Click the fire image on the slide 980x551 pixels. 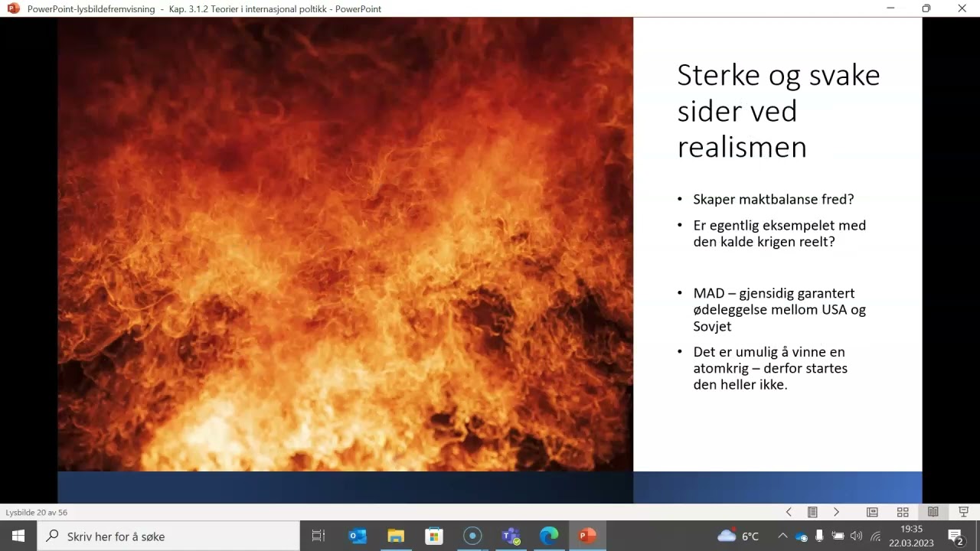click(345, 243)
